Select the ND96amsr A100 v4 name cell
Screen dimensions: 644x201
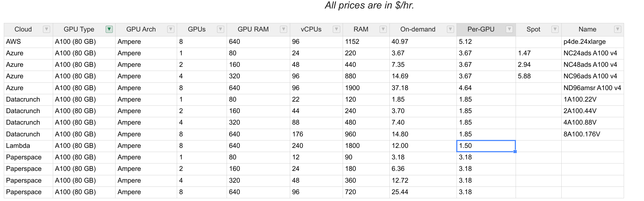pos(593,88)
